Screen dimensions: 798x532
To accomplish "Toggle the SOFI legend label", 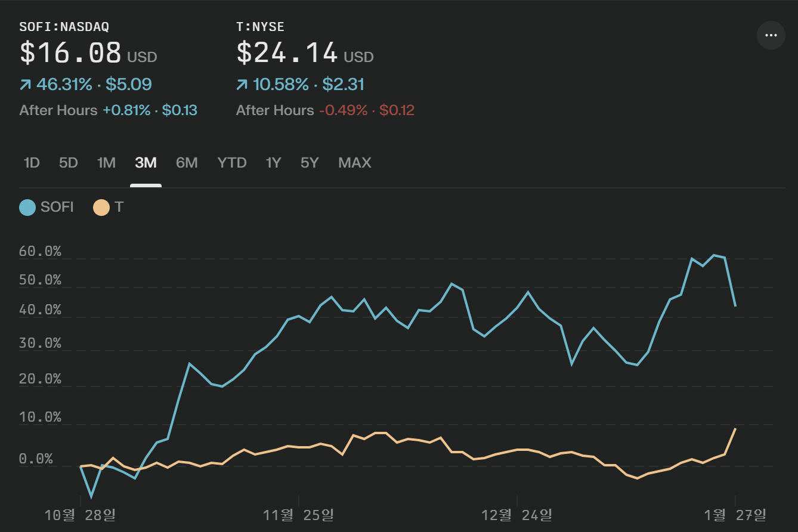I will (57, 208).
